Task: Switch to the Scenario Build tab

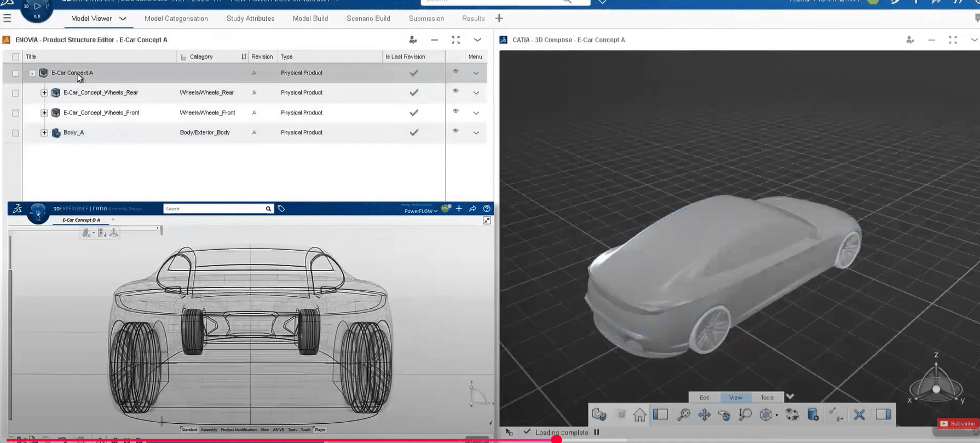Action: (x=368, y=19)
